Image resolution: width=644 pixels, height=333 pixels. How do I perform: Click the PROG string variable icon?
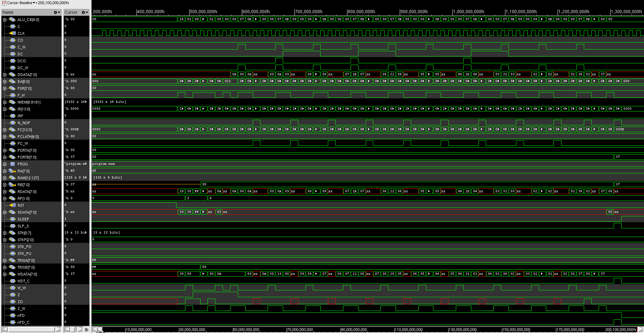tap(12, 164)
